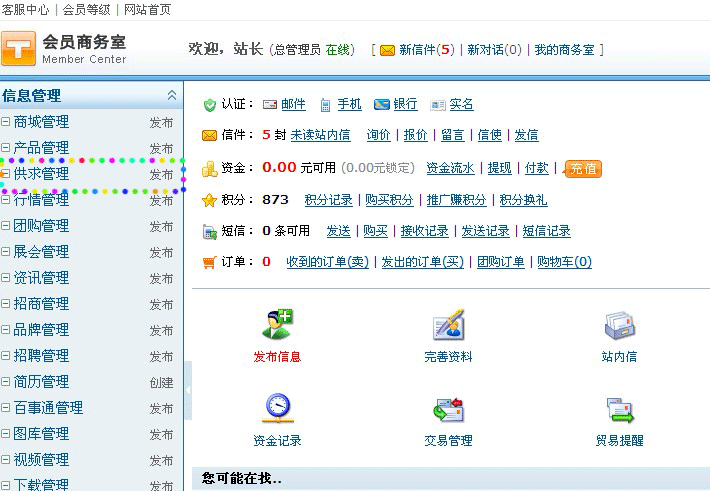The width and height of the screenshot is (710, 491).
Task: Open the 询价 link in 信件 row
Action: coord(379,135)
